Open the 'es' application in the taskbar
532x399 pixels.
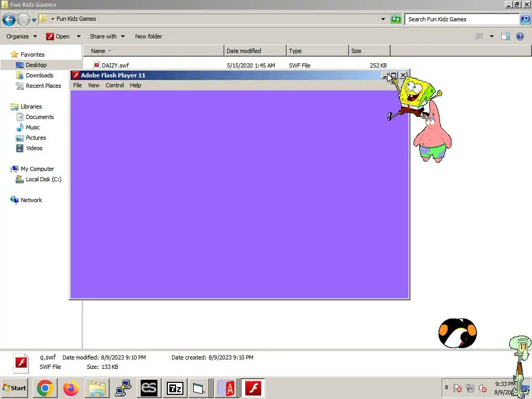149,388
